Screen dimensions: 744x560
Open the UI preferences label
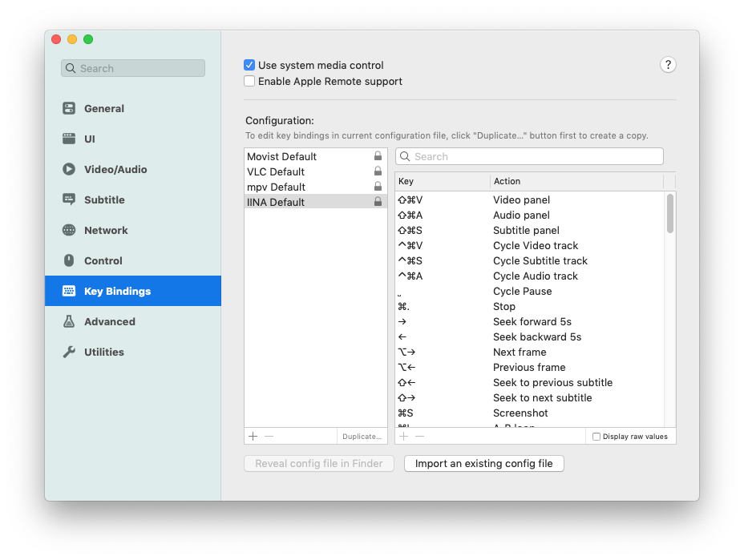90,139
